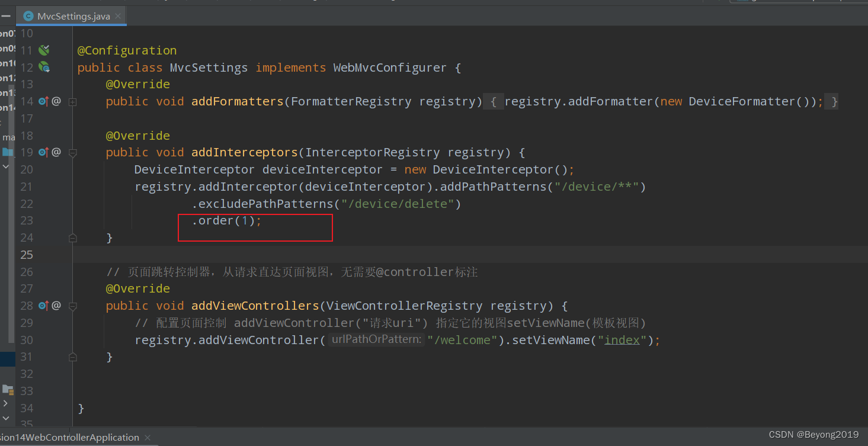The width and height of the screenshot is (868, 446).
Task: Click line number 25 in gutter
Action: [27, 255]
